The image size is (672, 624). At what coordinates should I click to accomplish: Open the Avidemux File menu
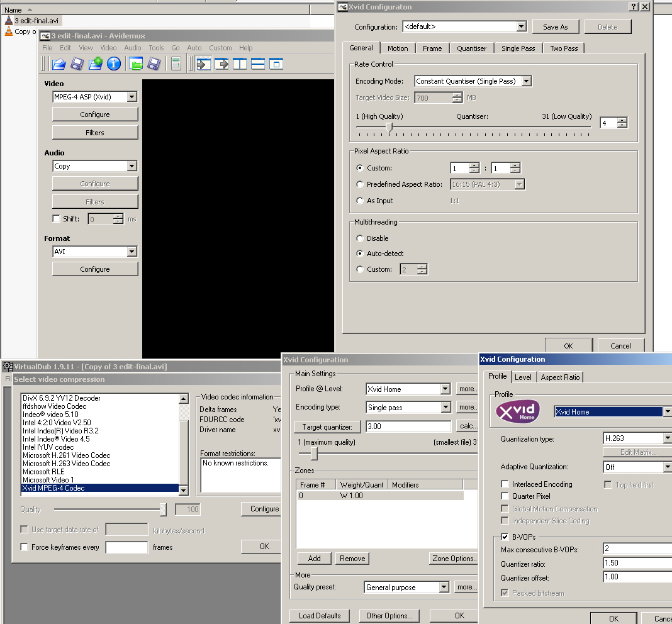tap(47, 48)
